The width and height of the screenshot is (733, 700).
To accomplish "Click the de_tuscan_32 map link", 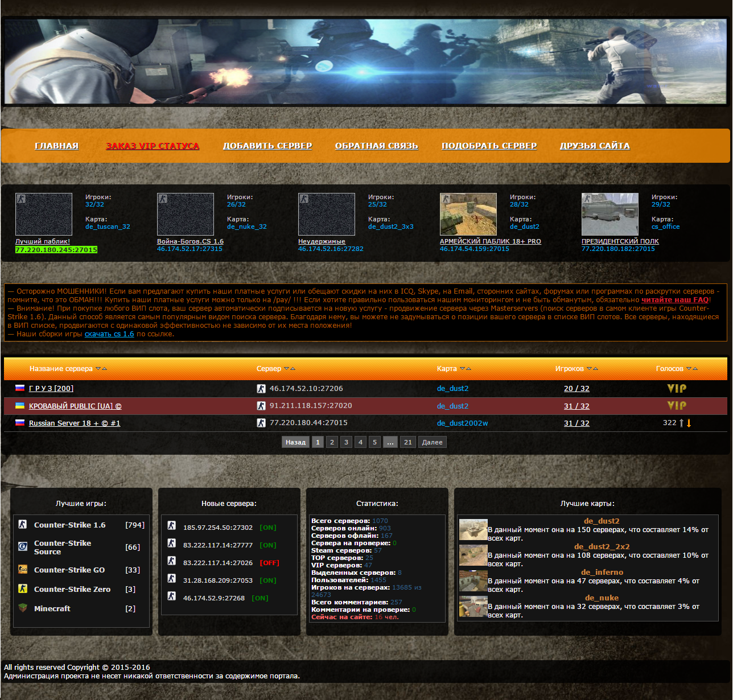I will point(108,227).
